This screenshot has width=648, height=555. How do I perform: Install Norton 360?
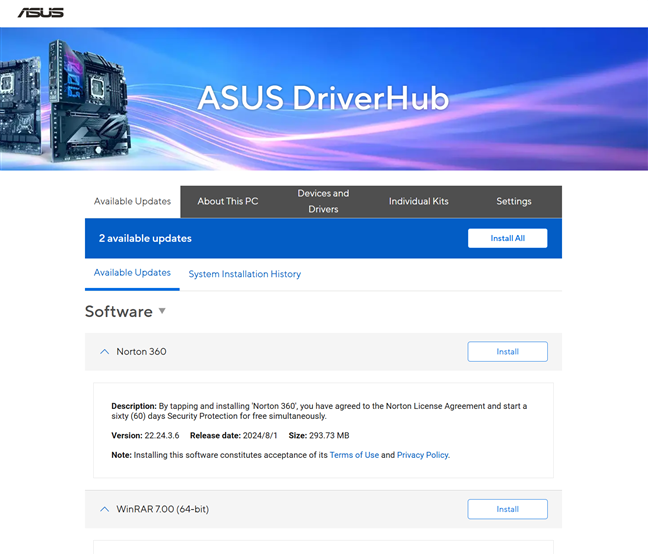pos(507,352)
